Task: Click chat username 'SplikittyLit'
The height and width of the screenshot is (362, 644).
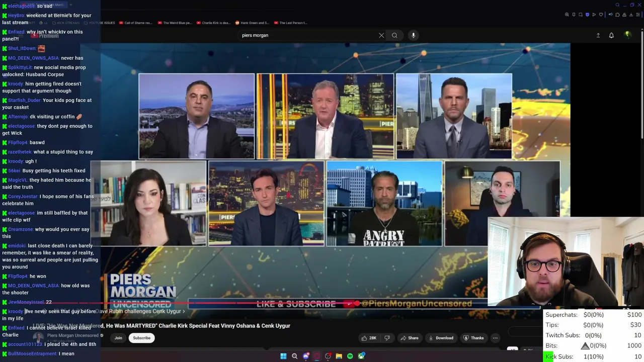Action: point(20,67)
